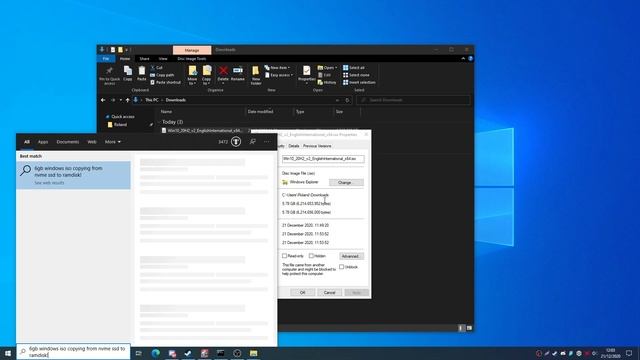The width and height of the screenshot is (640, 360).
Task: Click Invert selection in the ribbon
Action: click(359, 82)
